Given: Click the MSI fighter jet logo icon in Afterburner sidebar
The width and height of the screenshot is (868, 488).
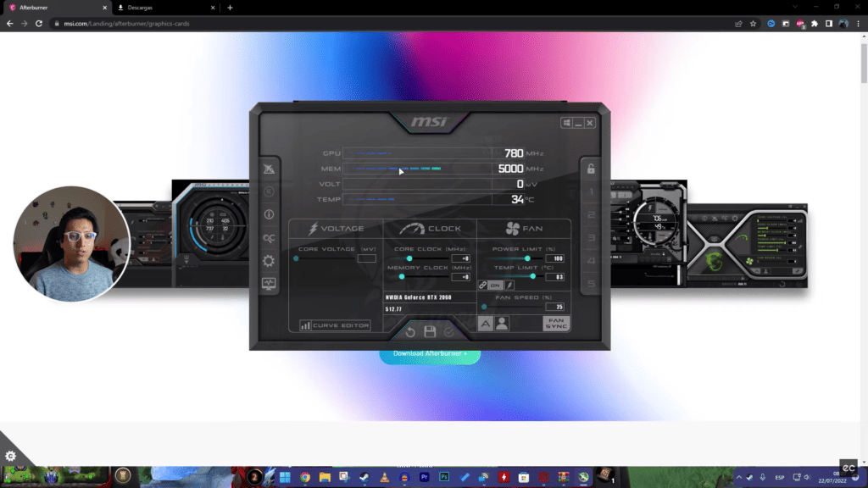Looking at the screenshot, I should pyautogui.click(x=269, y=169).
